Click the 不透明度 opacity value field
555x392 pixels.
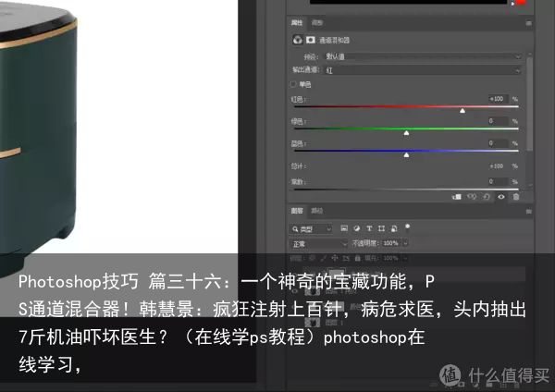pos(390,243)
